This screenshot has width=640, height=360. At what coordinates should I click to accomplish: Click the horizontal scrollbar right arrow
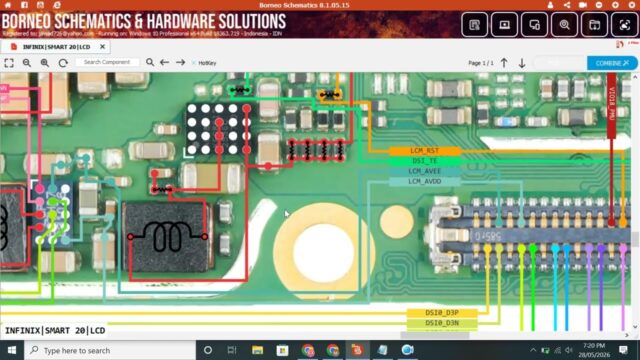[627, 335]
